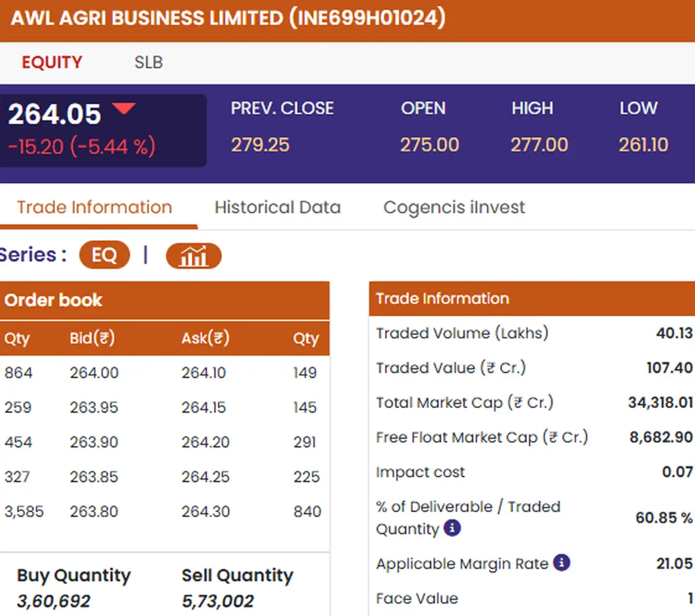Click the Bid(₹) column header

[x=92, y=338]
